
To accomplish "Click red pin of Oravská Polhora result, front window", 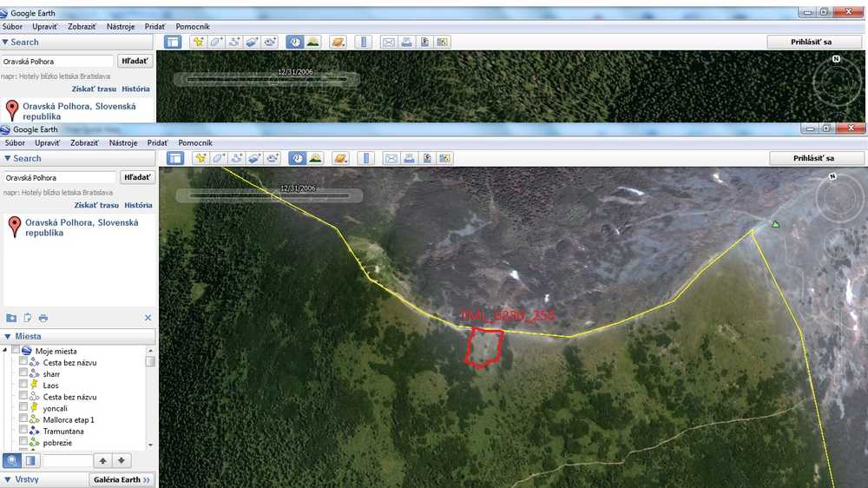I will [15, 227].
